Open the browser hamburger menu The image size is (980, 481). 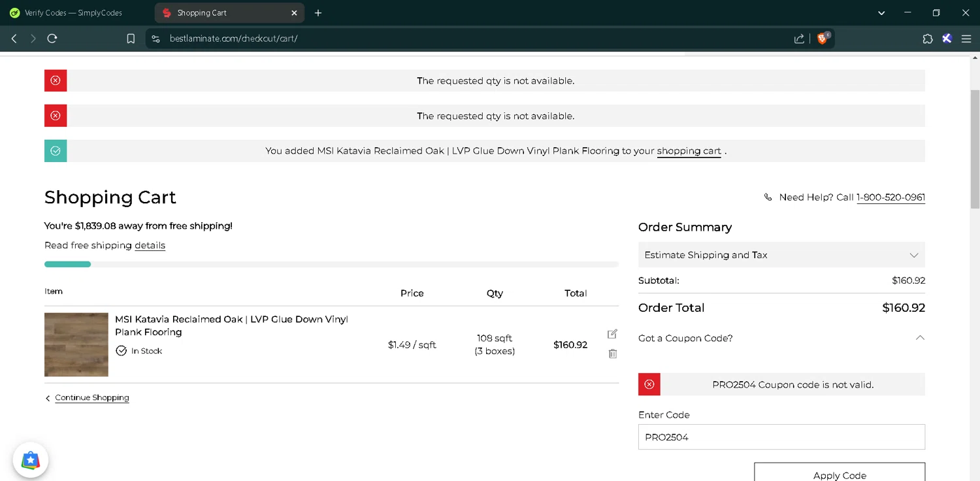pyautogui.click(x=966, y=39)
